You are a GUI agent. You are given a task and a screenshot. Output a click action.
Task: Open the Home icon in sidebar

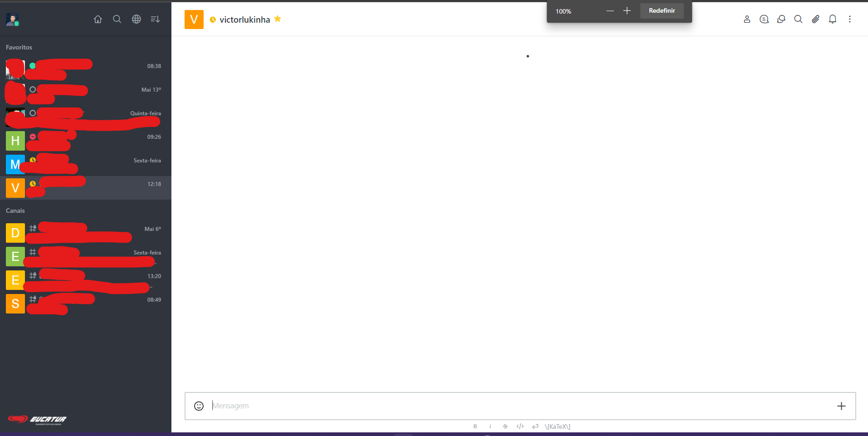(98, 19)
